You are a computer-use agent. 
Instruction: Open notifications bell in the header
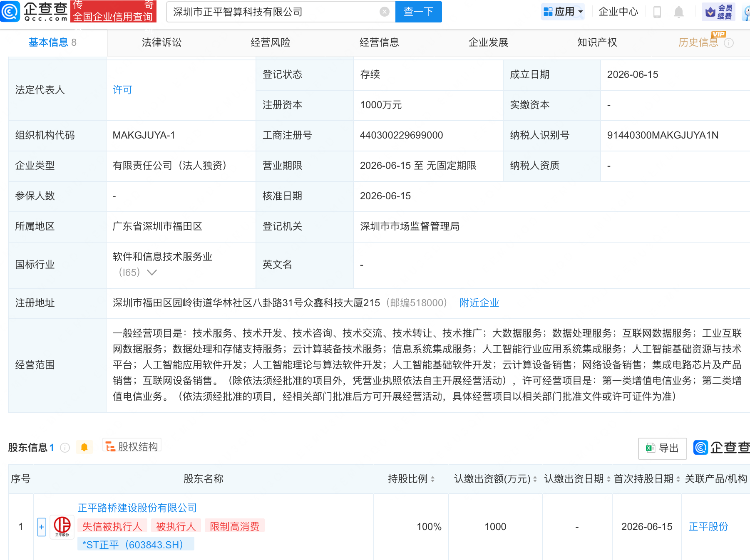point(679,12)
